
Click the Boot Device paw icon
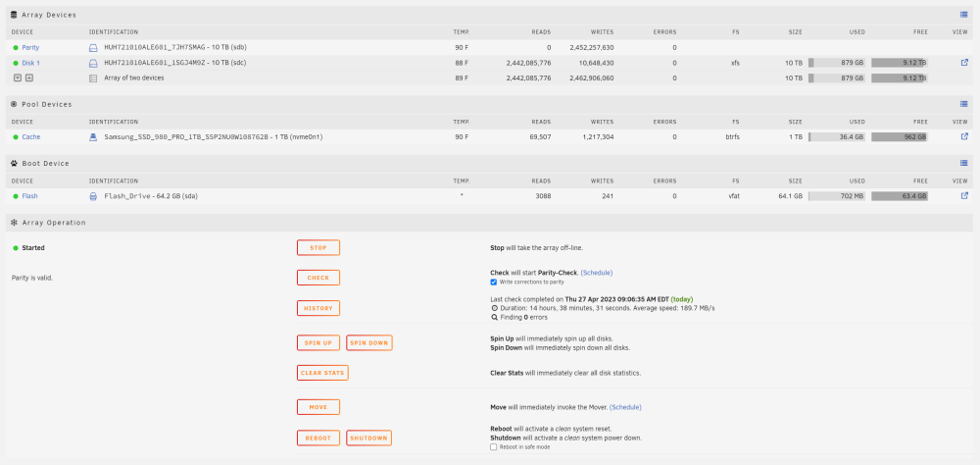15,163
